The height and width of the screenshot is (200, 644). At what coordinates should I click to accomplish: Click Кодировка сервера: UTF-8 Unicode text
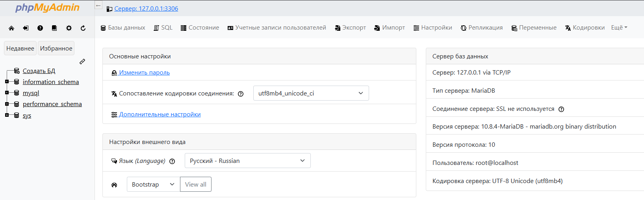point(497,181)
